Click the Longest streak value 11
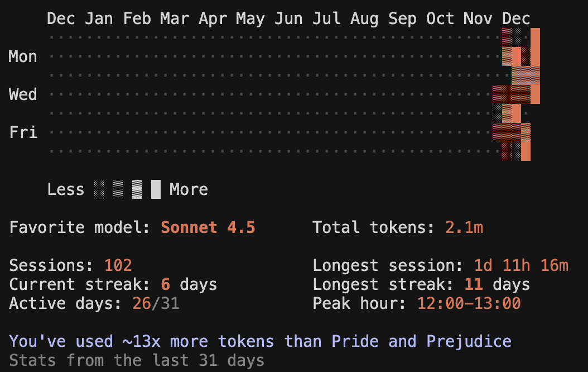 pyautogui.click(x=473, y=284)
